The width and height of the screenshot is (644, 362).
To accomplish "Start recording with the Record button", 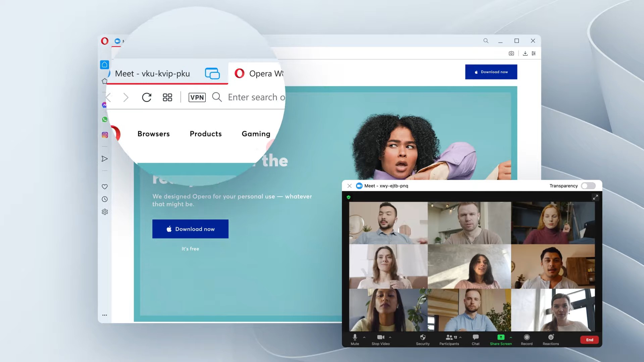I will pyautogui.click(x=527, y=340).
